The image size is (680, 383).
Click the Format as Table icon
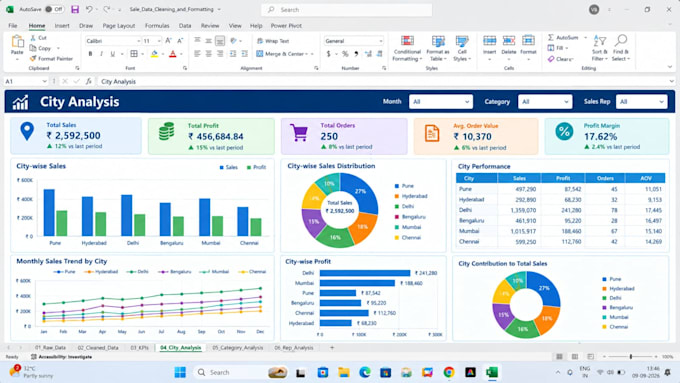coord(438,41)
